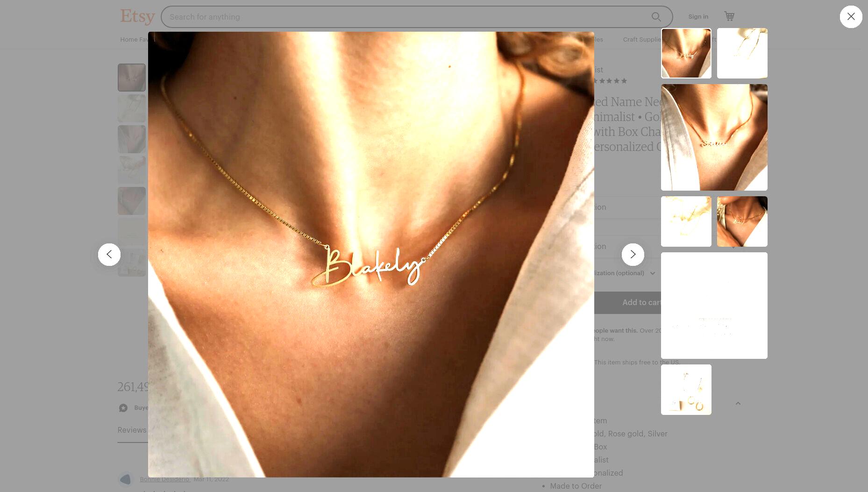This screenshot has width=868, height=492.
Task: Go to the previous necklace photo
Action: click(109, 255)
